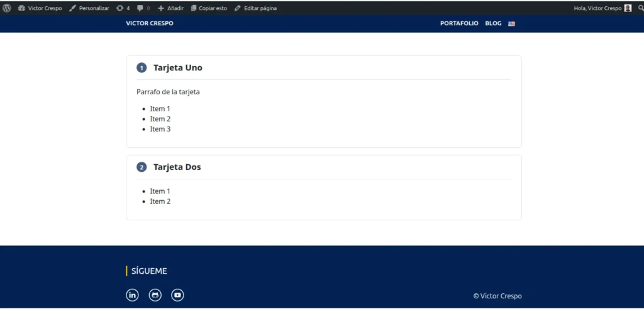Expand the Añadir new content menu
The width and height of the screenshot is (644, 309).
coord(170,8)
